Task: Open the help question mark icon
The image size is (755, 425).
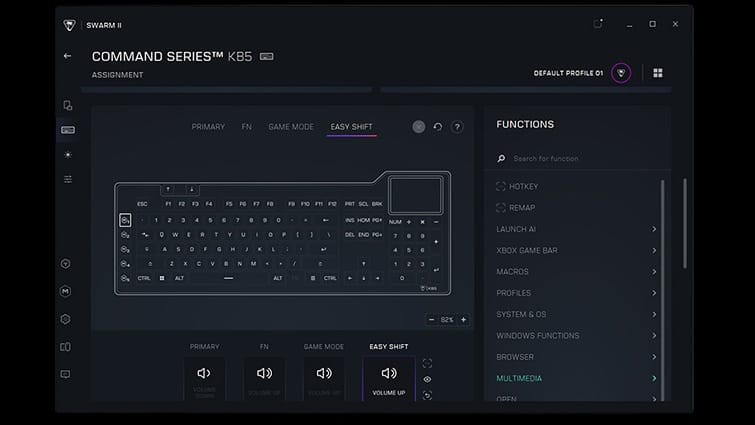Action: click(457, 127)
